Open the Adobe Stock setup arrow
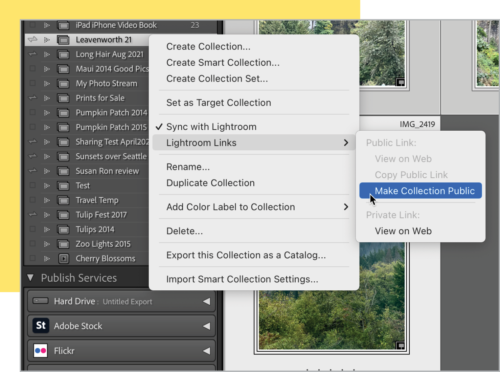This screenshot has height=372, width=500. tap(207, 326)
